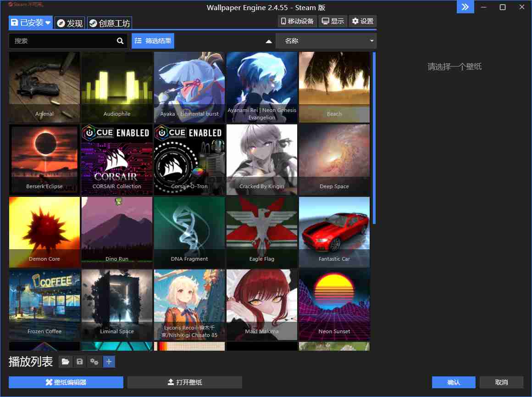This screenshot has width=532, height=397.
Task: Expand the 已安装 installed dropdown arrow
Action: pos(48,22)
